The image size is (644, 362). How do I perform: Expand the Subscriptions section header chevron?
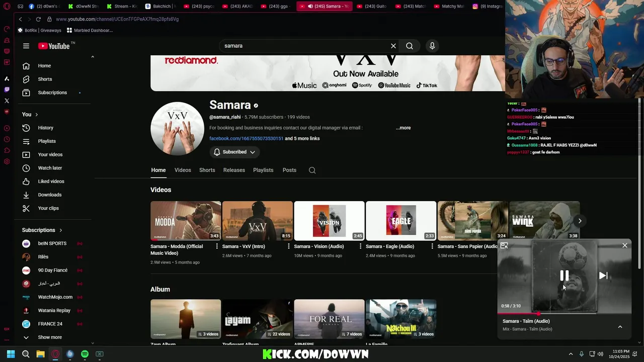click(61, 230)
